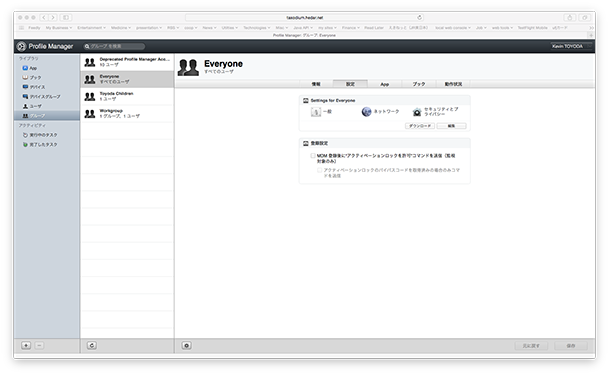Go forward in Safari
This screenshot has height=375, width=609.
point(53,17)
